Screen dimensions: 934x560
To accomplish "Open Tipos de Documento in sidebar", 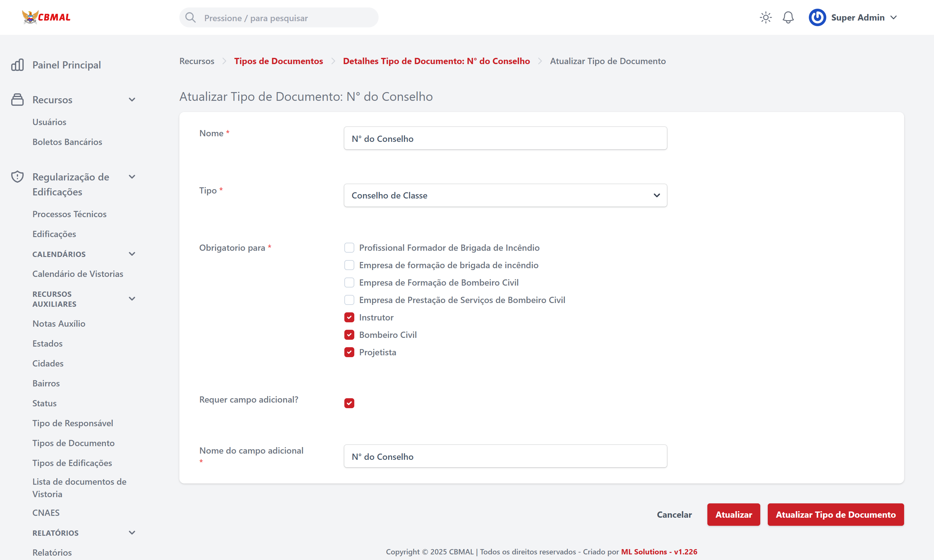I will click(73, 443).
